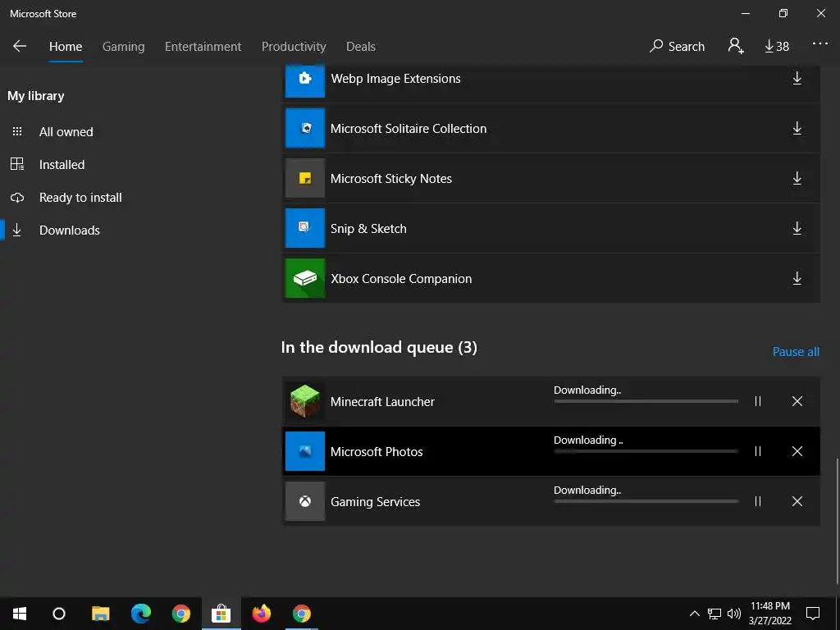Open the network icon in system tray
Viewport: 840px width, 630px height.
(x=714, y=614)
